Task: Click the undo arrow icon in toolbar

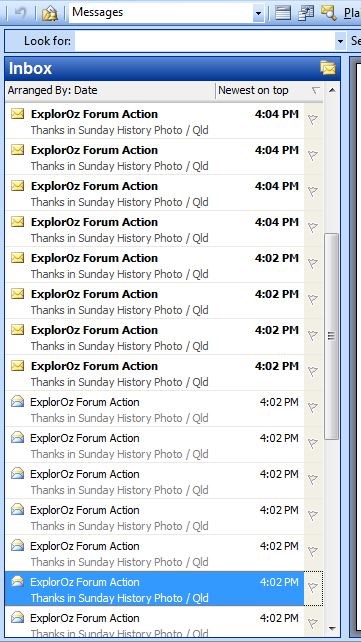Action: (x=20, y=13)
